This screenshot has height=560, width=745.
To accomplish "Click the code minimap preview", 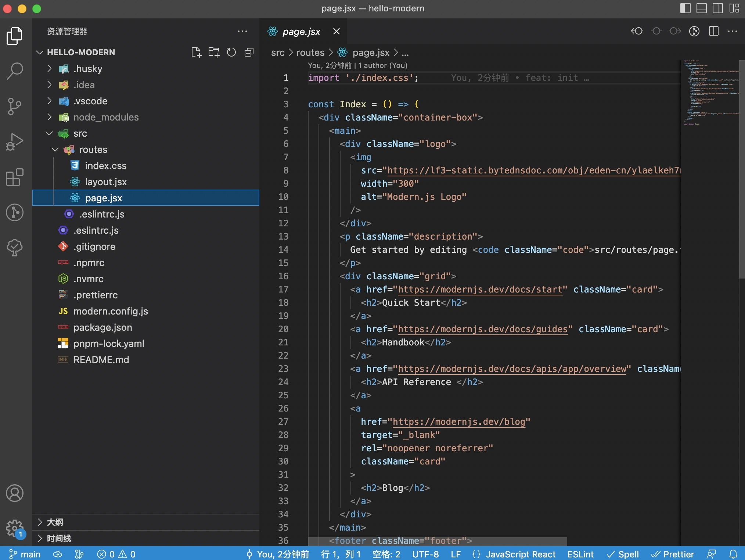I will coord(710,93).
